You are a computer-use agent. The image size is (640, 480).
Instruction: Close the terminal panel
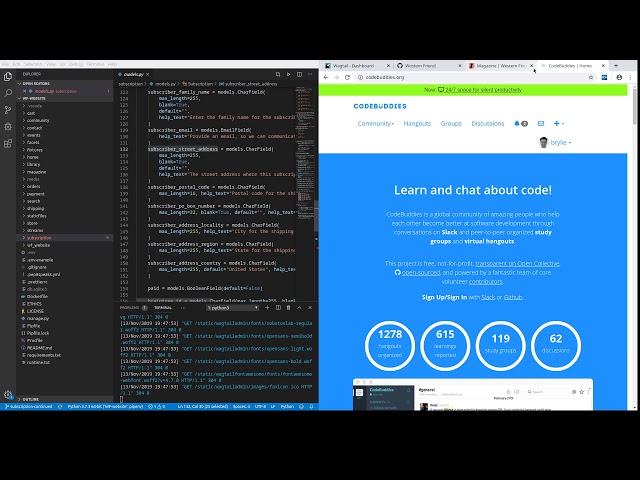310,307
